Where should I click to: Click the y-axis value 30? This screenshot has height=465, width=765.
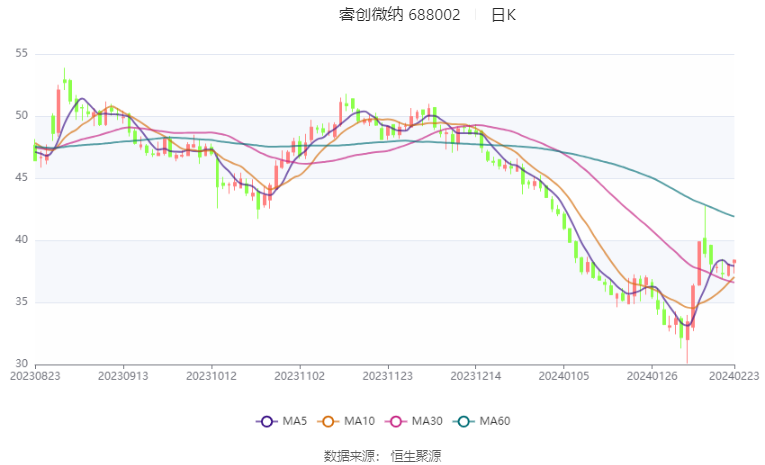click(x=21, y=364)
